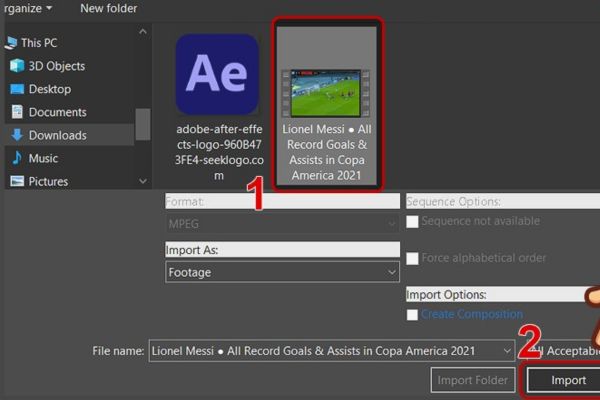Screen dimensions: 600x400
Task: Choose the Downloads location
Action: point(57,135)
